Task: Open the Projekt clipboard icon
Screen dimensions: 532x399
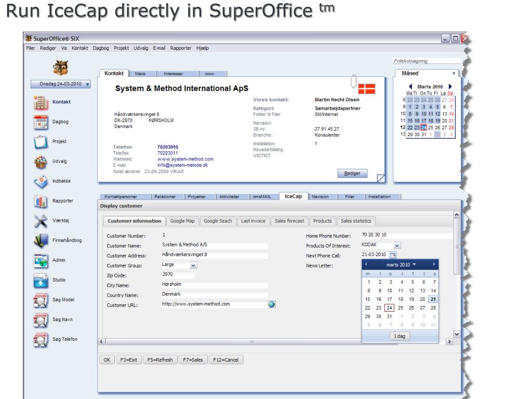Action: click(x=41, y=142)
